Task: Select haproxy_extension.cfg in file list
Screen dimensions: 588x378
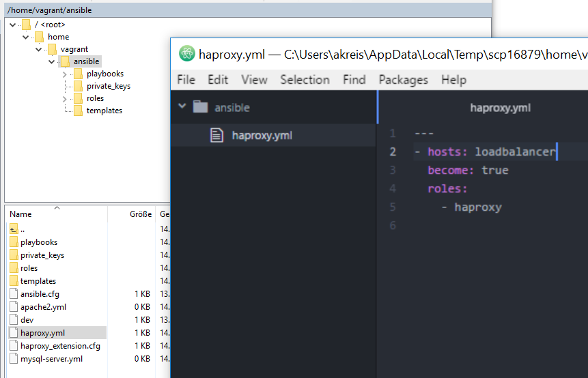Action: [x=60, y=346]
